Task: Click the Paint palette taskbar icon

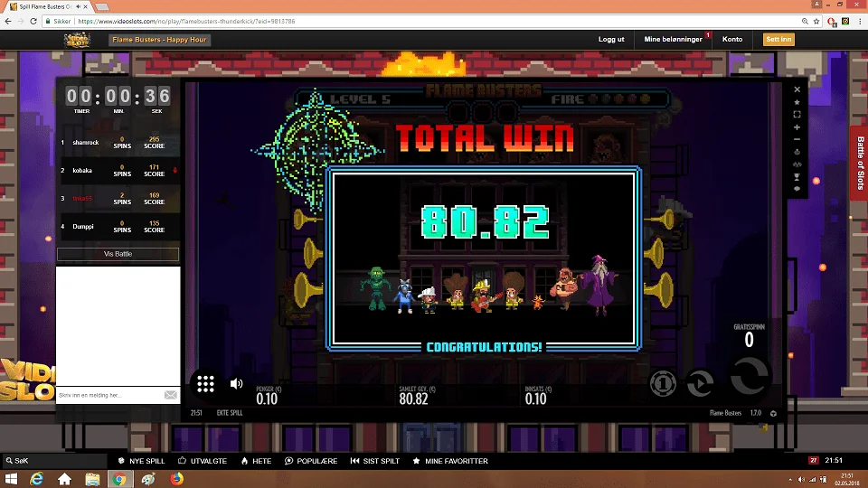Action: click(x=147, y=479)
